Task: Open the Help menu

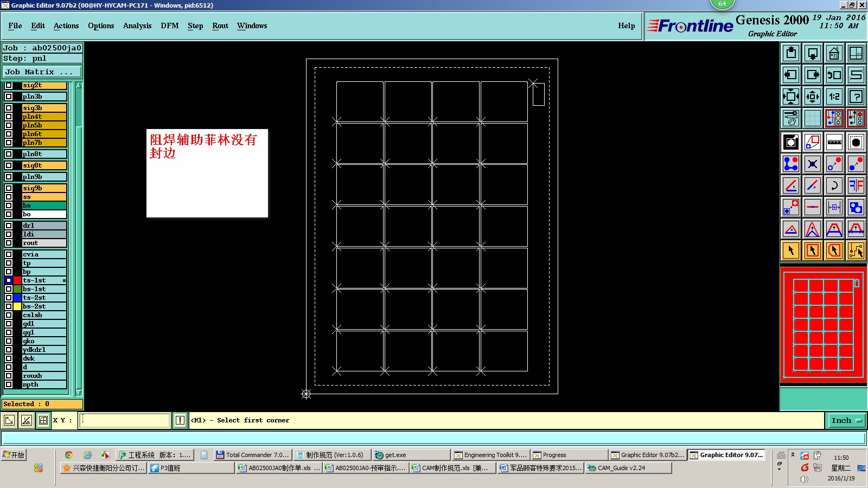Action: 627,25
